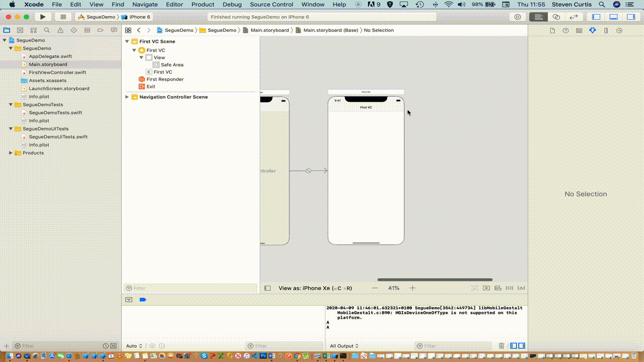This screenshot has width=644, height=362.
Task: Click the document outline Filter field
Action: pos(191,288)
